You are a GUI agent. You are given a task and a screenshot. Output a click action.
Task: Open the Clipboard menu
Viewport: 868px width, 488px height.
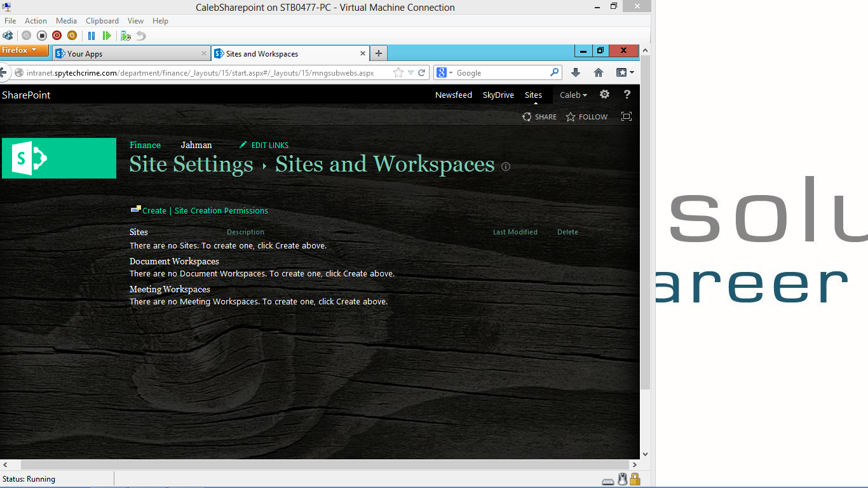(x=102, y=21)
